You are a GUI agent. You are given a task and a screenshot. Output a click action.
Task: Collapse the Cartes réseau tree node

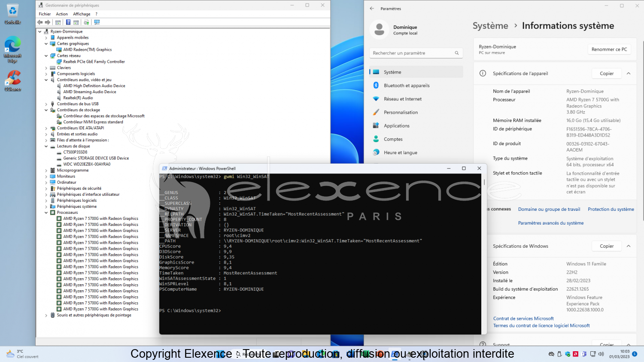point(46,56)
